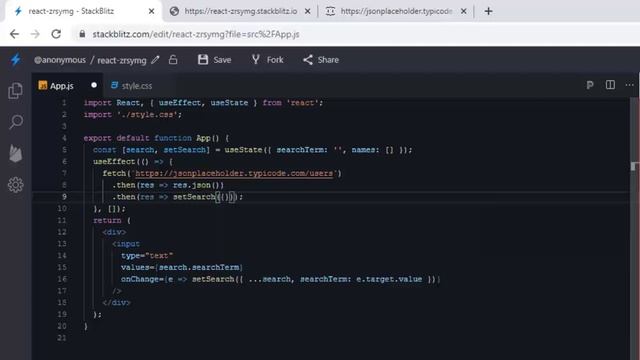Close the react-zrsymg StackBlitz browser tab
This screenshot has width=640, height=360.
pos(151,11)
